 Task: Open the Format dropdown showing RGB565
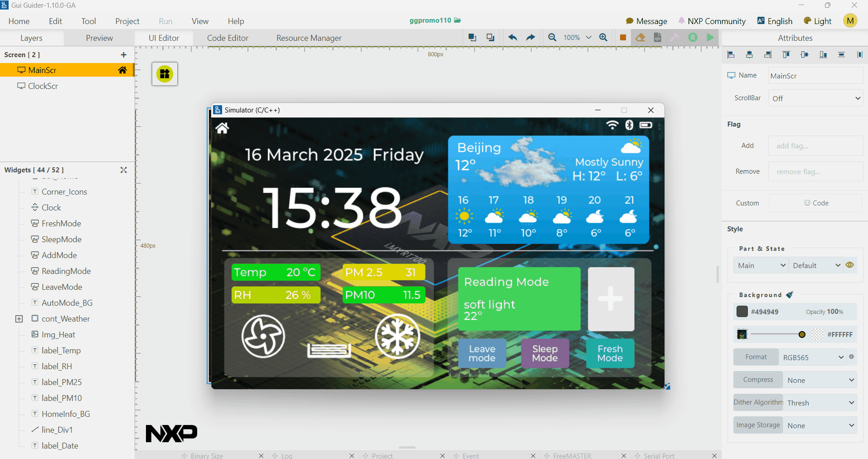click(x=812, y=357)
